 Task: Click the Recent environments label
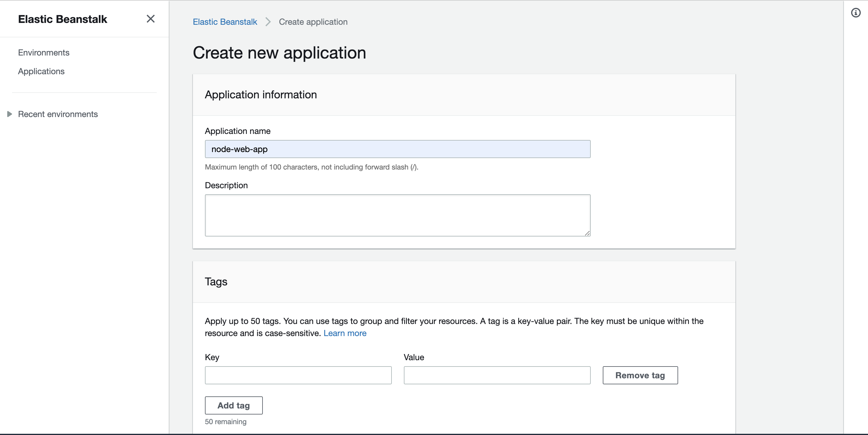(x=58, y=114)
